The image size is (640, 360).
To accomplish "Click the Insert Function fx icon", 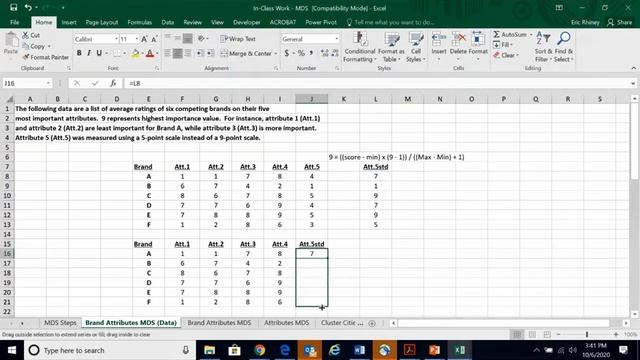I will click(113, 83).
